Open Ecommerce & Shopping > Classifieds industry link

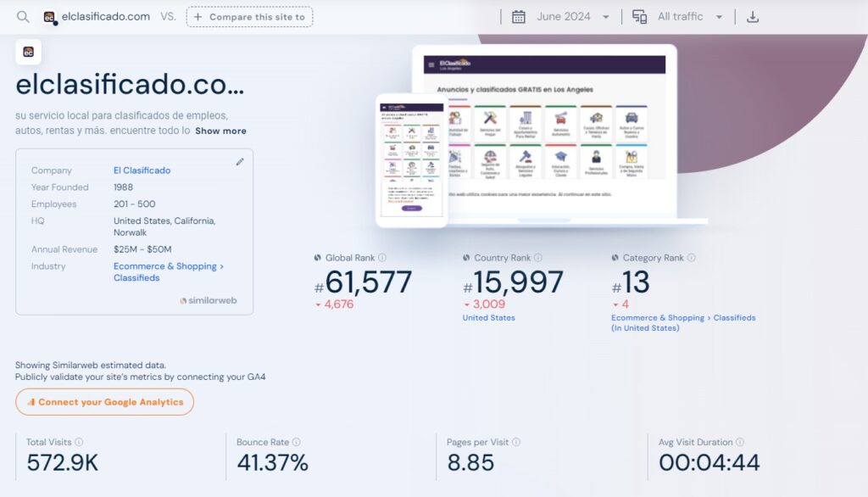[169, 272]
